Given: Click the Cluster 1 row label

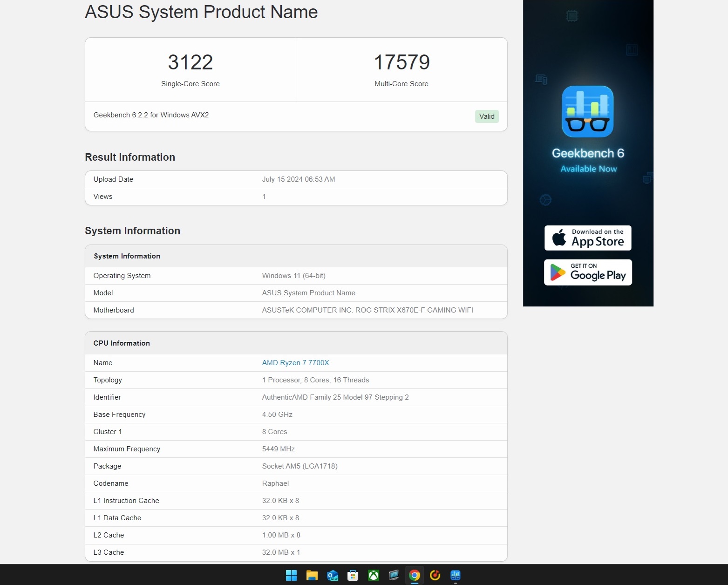Looking at the screenshot, I should point(108,432).
